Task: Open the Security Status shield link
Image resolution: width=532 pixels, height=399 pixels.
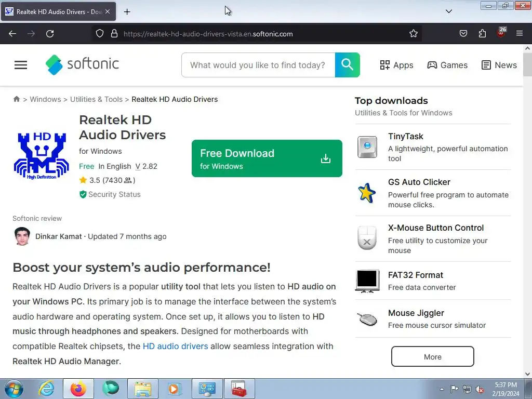Action: tap(110, 194)
